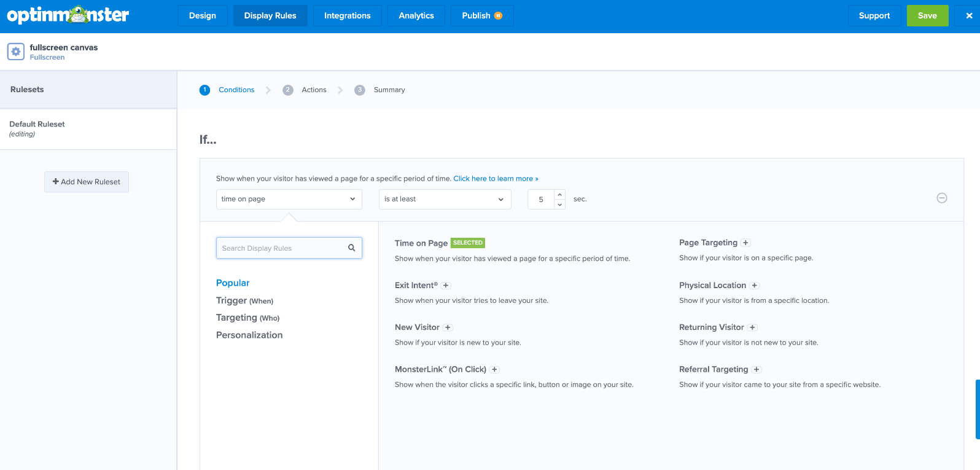Click the campaign settings gear icon
Viewport: 980px width, 470px height.
point(16,52)
